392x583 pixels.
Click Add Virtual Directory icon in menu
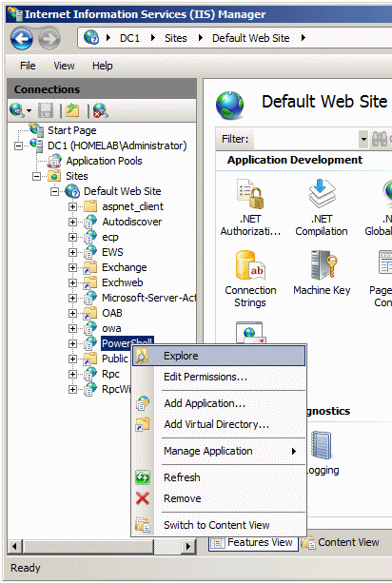pyautogui.click(x=143, y=424)
